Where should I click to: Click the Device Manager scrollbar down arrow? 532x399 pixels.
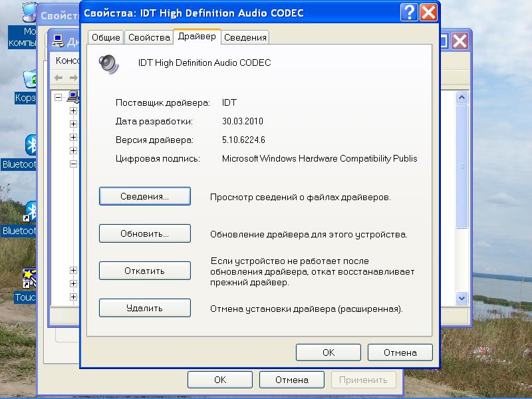tap(462, 298)
